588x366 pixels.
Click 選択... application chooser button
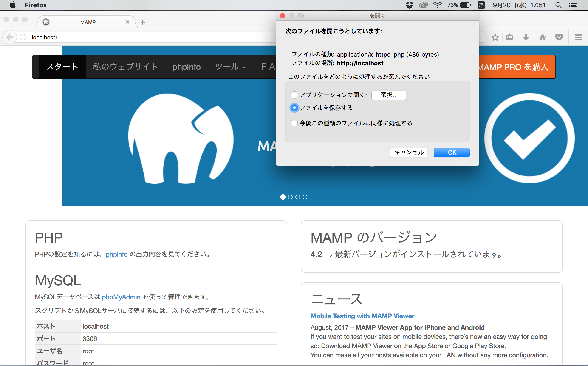389,95
